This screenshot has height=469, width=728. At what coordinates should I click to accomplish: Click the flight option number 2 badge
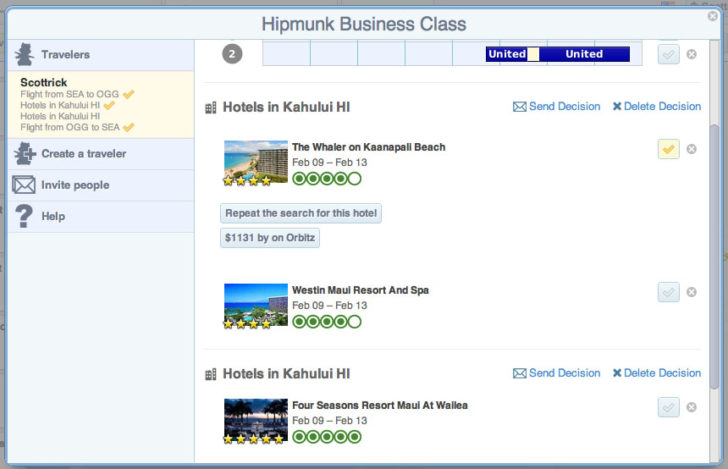click(232, 54)
